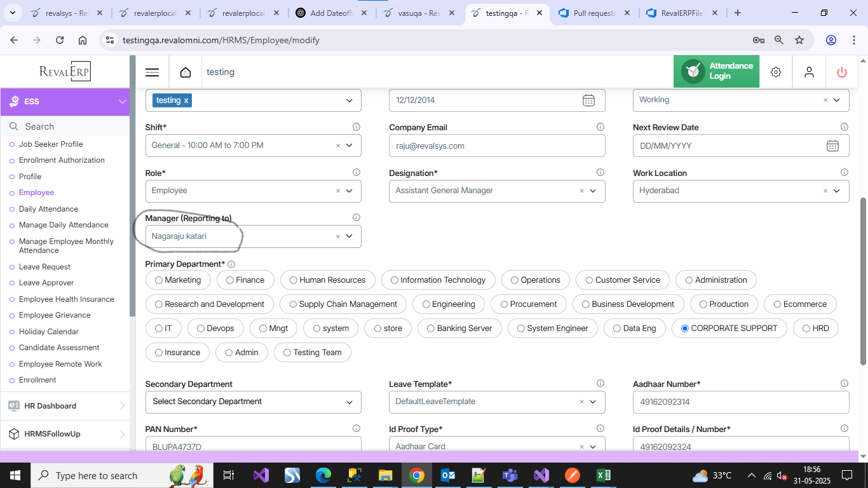Expand the HR Dashboard section
Viewport: 868px width, 488px height.
click(122, 406)
